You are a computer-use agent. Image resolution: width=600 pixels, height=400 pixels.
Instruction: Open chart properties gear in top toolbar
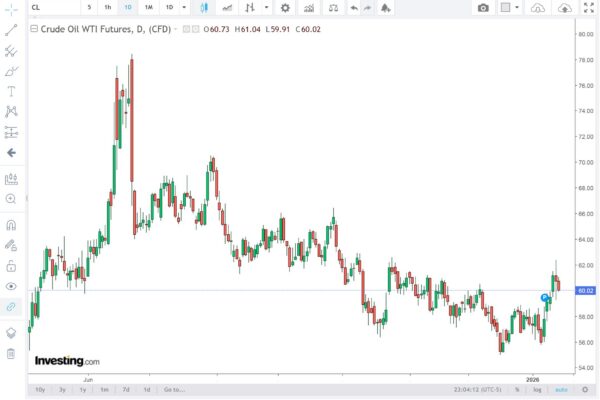[285, 8]
